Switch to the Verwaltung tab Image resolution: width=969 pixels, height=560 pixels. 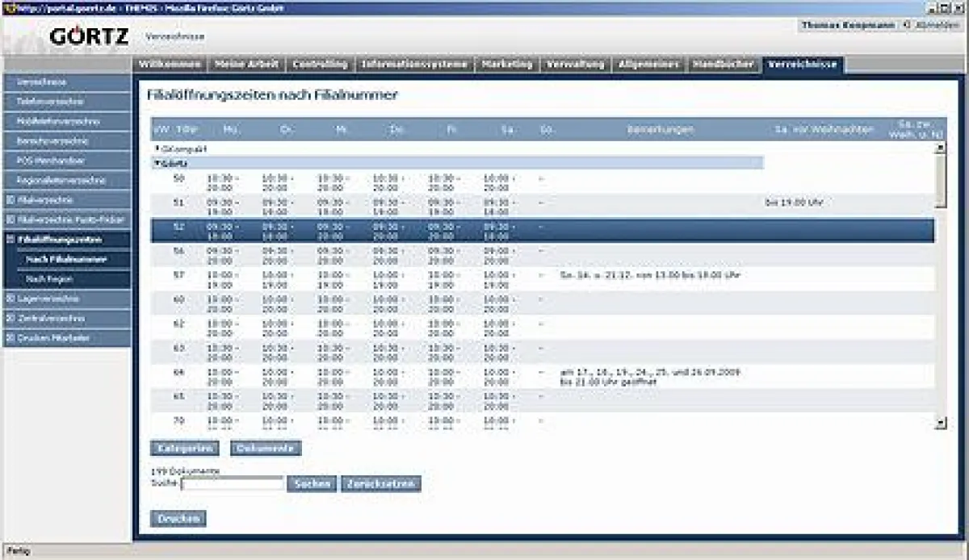(576, 65)
